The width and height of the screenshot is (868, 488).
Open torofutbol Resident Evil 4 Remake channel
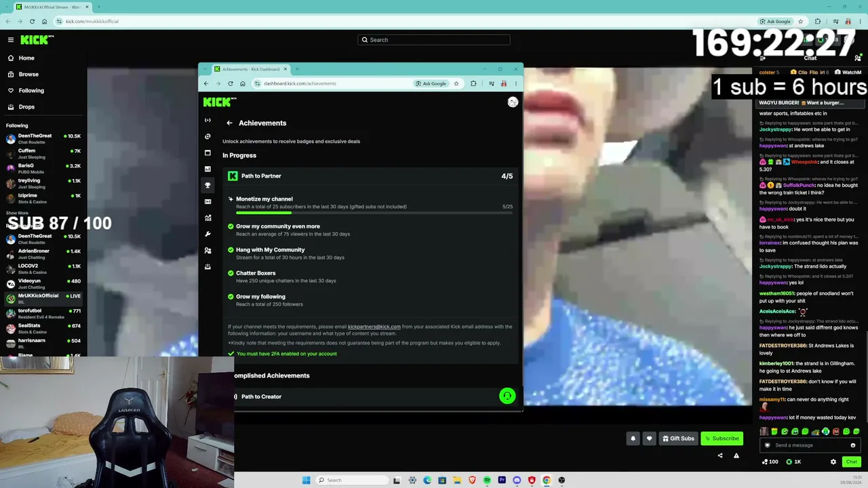click(43, 314)
